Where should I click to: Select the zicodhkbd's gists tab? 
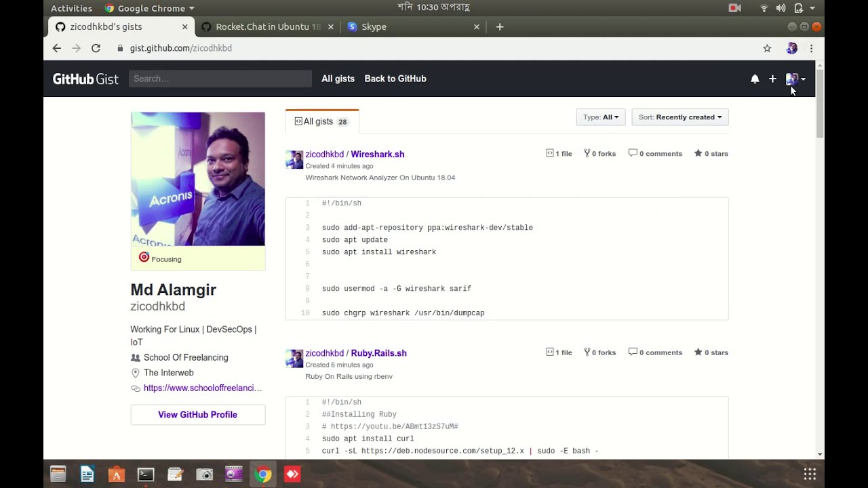121,27
